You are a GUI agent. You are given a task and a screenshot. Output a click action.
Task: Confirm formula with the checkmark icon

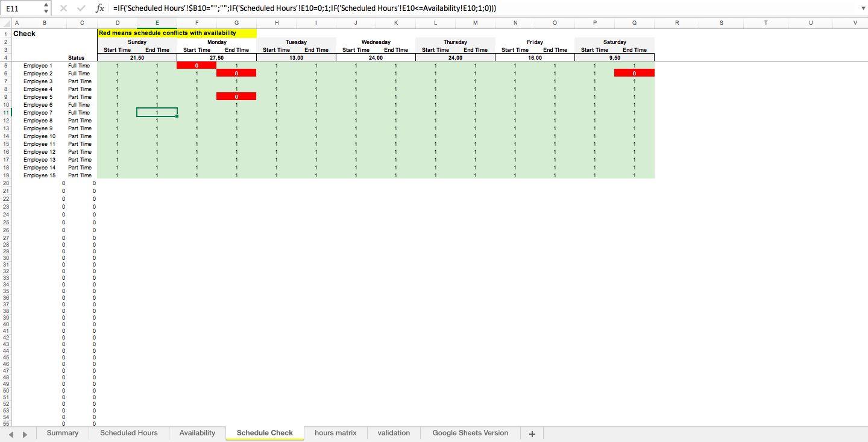[x=81, y=8]
